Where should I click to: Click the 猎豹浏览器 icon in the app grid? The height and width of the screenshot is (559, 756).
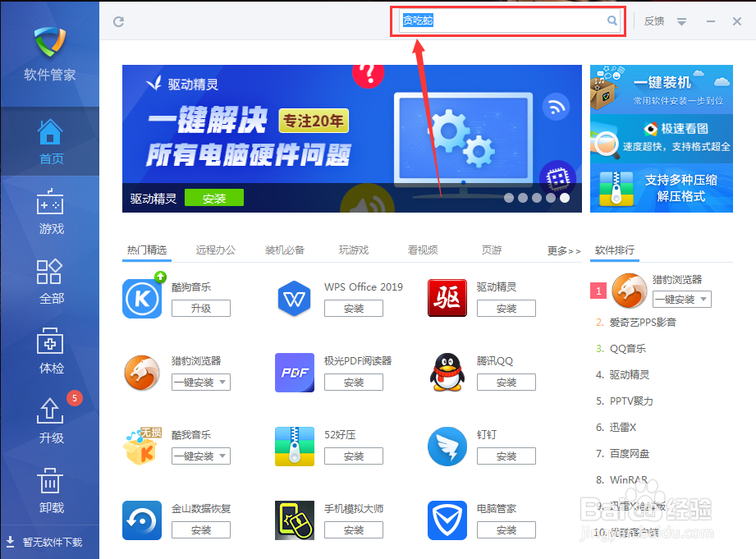click(142, 373)
